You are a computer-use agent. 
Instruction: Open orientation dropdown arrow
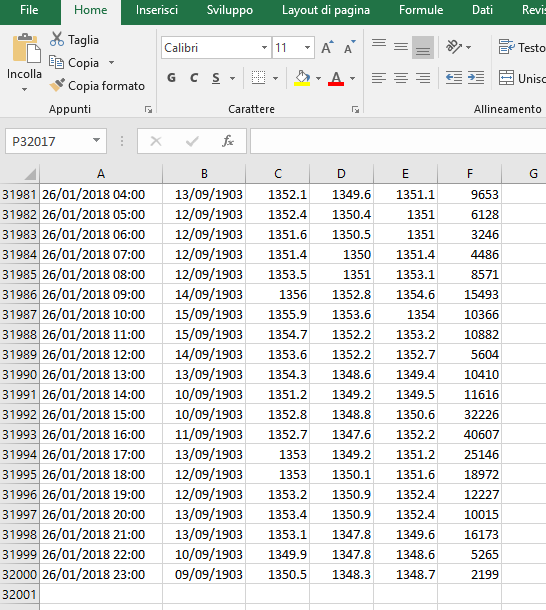point(469,47)
